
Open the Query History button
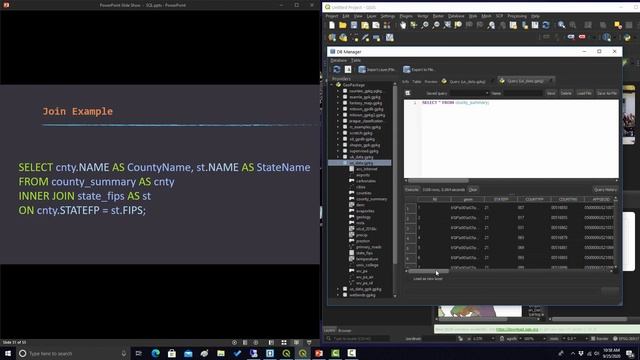[x=605, y=189]
